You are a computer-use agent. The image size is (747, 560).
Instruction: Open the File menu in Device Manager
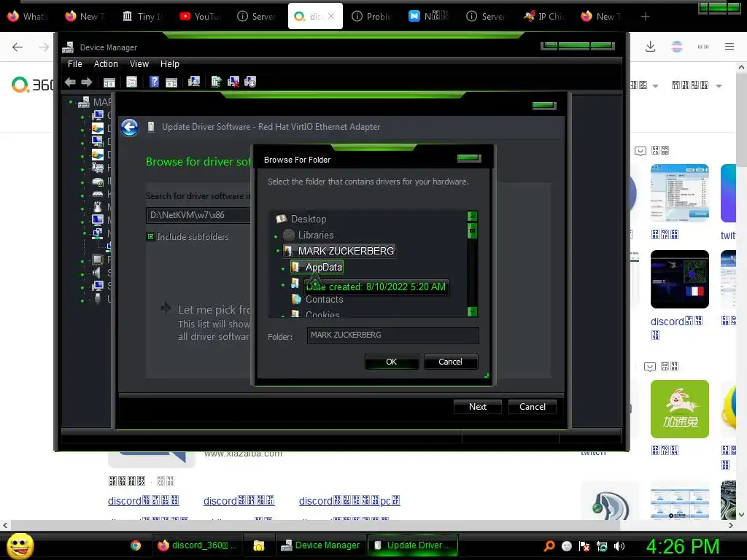[75, 64]
